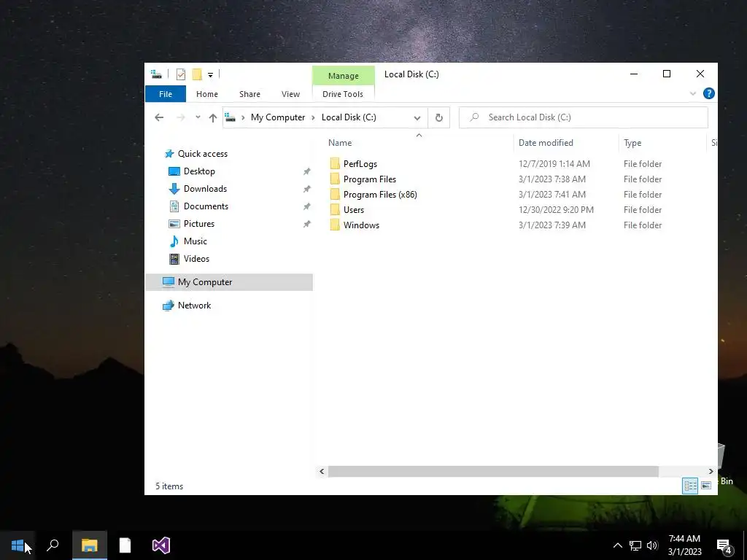Image resolution: width=747 pixels, height=560 pixels.
Task: Open Pictures in the navigation pane
Action: click(198, 224)
